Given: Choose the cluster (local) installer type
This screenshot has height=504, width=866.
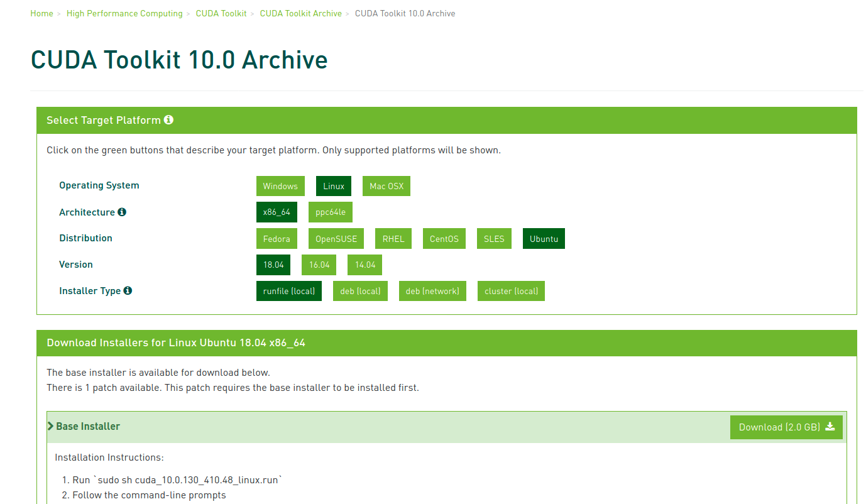Looking at the screenshot, I should pos(511,291).
